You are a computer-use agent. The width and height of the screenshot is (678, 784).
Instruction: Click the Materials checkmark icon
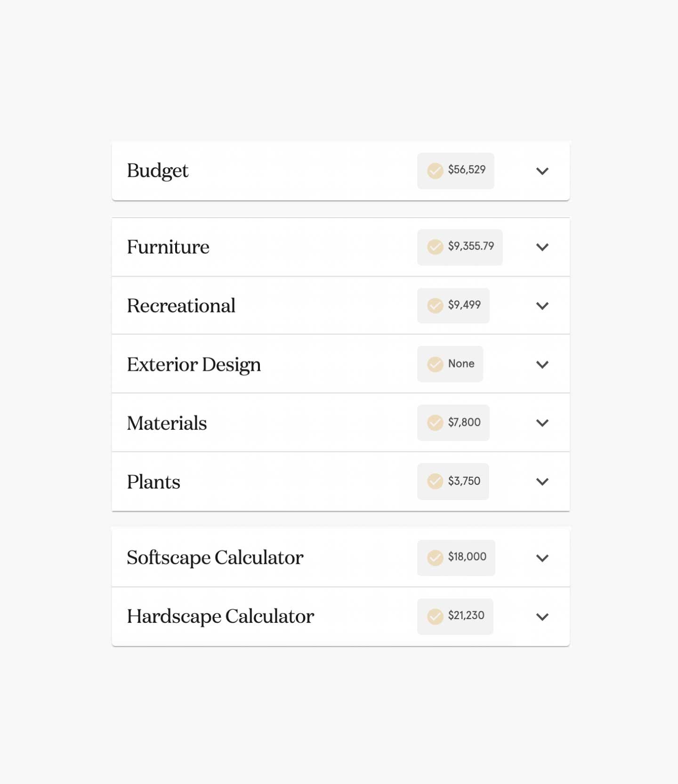point(435,423)
